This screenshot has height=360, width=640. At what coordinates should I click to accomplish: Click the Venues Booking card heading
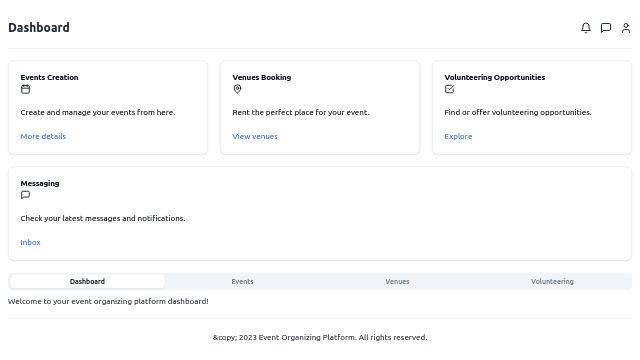(x=262, y=77)
